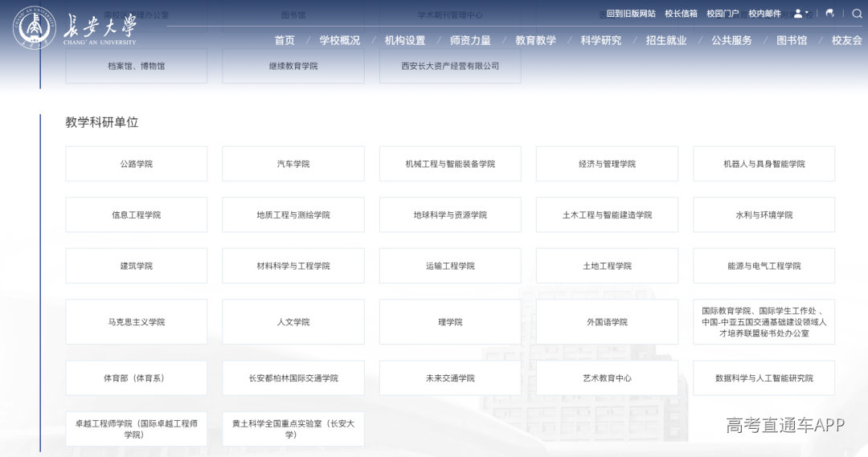Click 回到旧版网站 link
868x457 pixels.
(x=631, y=14)
